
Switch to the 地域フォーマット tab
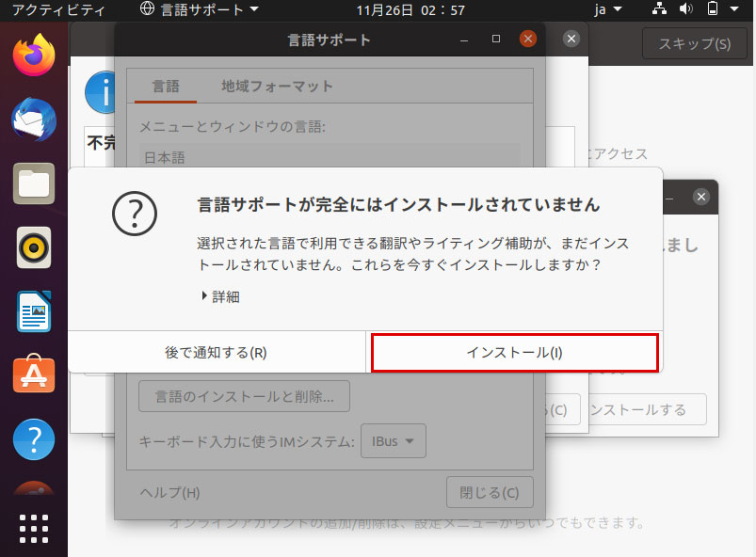[277, 87]
